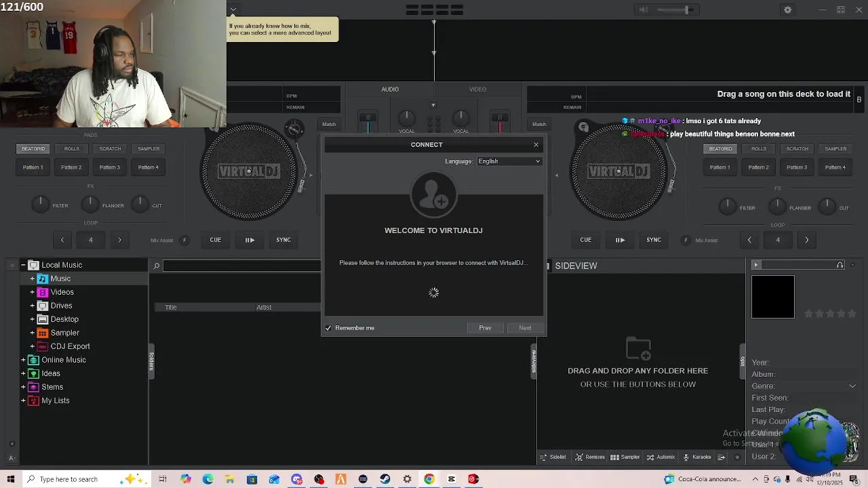Screen dimensions: 868x488
Task: Click the Automix shuffle icon
Action: tap(650, 457)
